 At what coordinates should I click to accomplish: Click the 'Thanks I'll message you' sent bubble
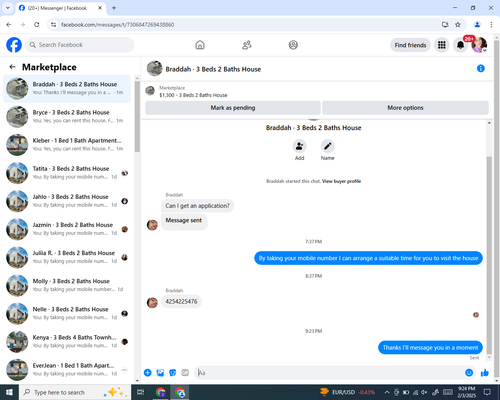coord(430,348)
